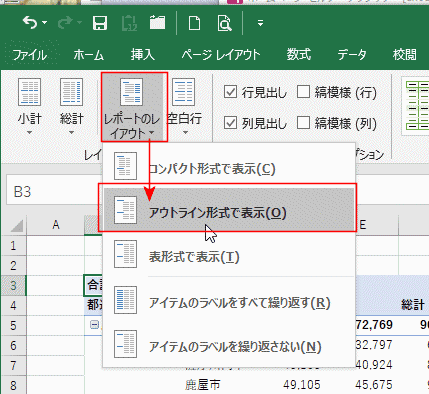Open the Undo history dropdown arrow
This screenshot has height=394, width=429.
(x=45, y=23)
